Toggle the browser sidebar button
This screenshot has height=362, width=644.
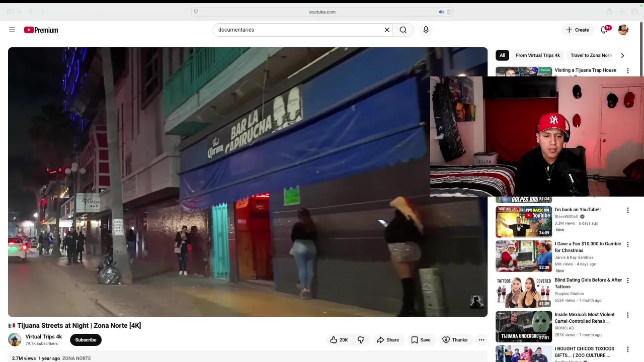(10, 12)
